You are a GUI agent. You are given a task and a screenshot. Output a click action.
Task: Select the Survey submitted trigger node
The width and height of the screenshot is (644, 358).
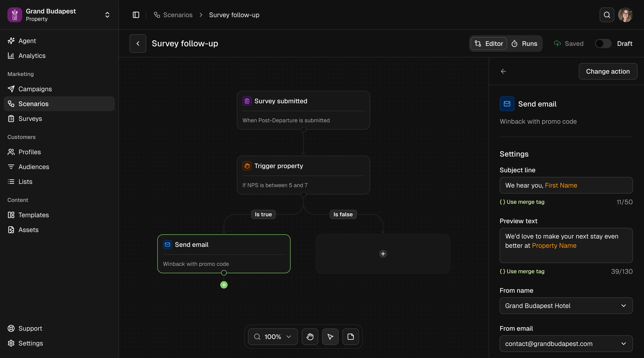[x=303, y=110]
